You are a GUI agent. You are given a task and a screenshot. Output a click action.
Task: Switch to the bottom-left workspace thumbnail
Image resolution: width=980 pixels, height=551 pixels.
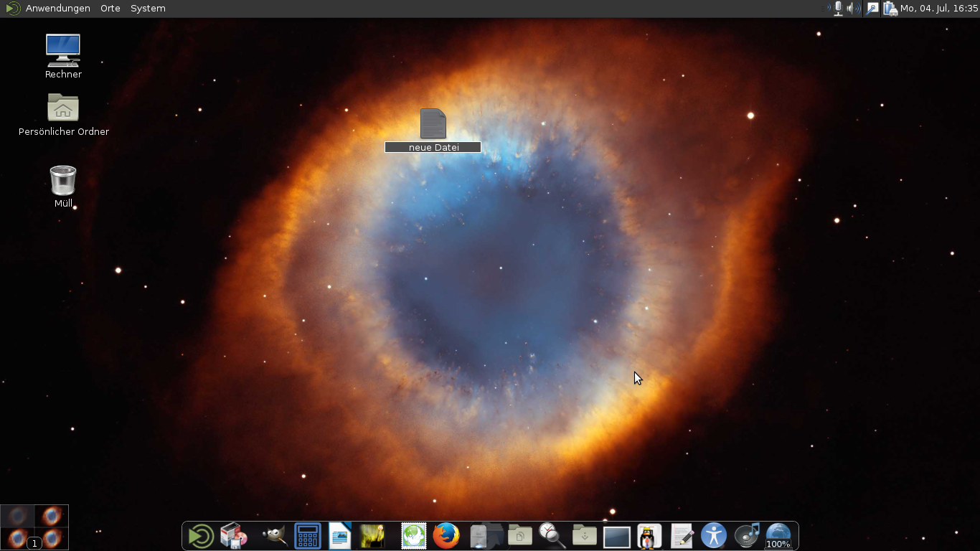pos(18,538)
